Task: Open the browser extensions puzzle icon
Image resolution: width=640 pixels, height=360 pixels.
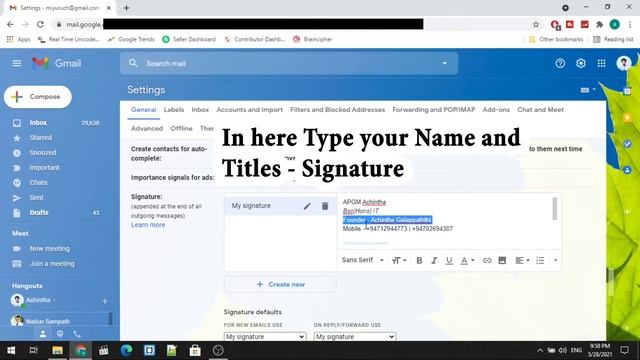Action: coord(600,24)
